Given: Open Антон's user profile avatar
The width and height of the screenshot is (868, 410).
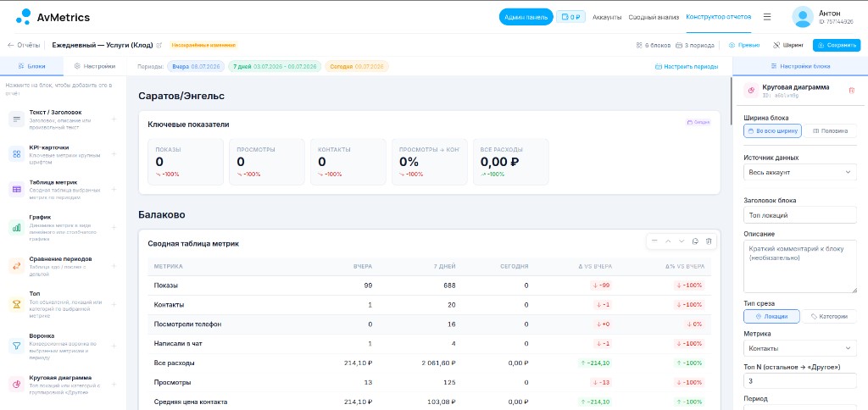Looking at the screenshot, I should tap(802, 17).
